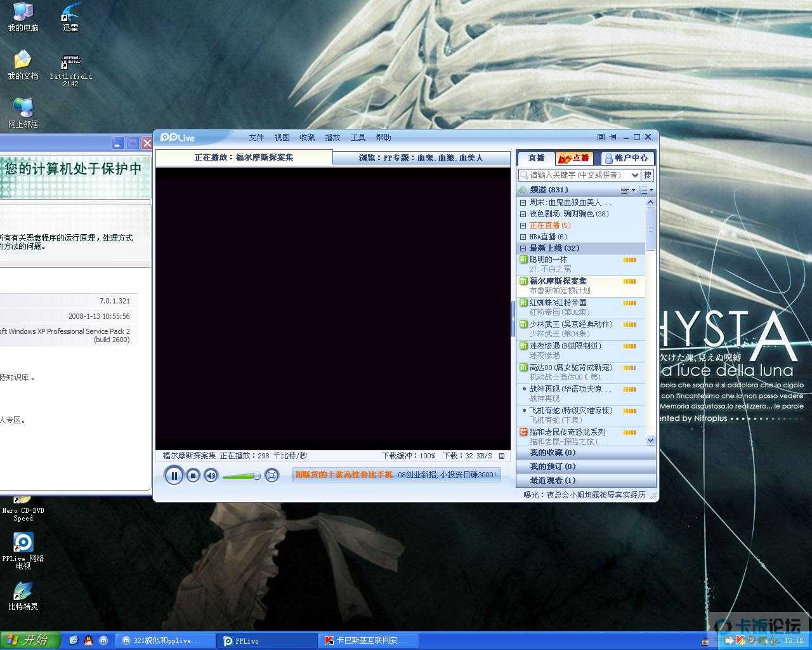Open the QQ penguin quick launch icon

click(x=88, y=640)
